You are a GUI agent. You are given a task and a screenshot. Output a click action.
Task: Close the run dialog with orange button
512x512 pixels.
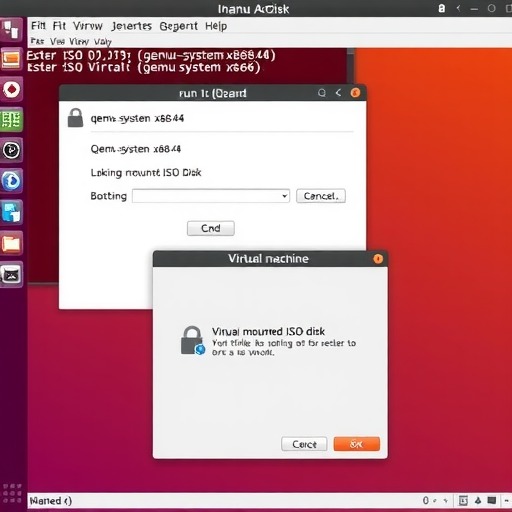tap(355, 93)
